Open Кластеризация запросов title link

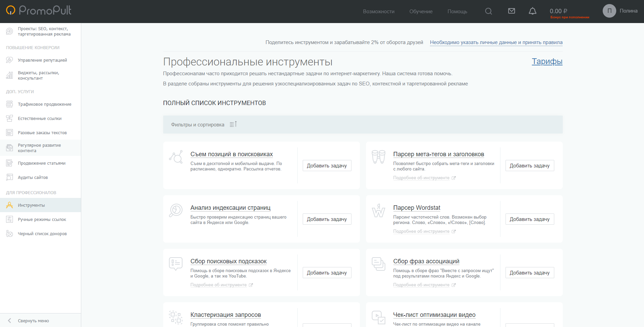(226, 315)
